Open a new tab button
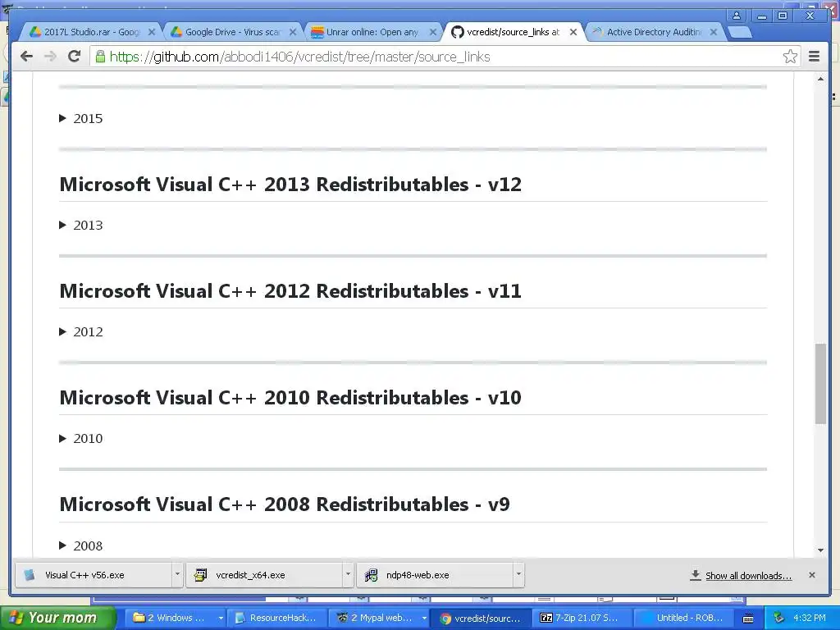Image resolution: width=840 pixels, height=630 pixels. point(741,33)
